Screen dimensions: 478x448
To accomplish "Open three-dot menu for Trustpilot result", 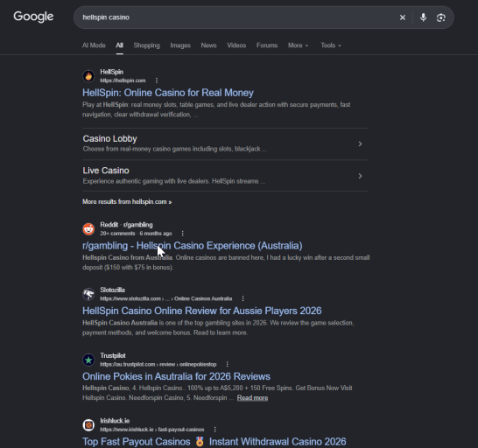I will (227, 364).
